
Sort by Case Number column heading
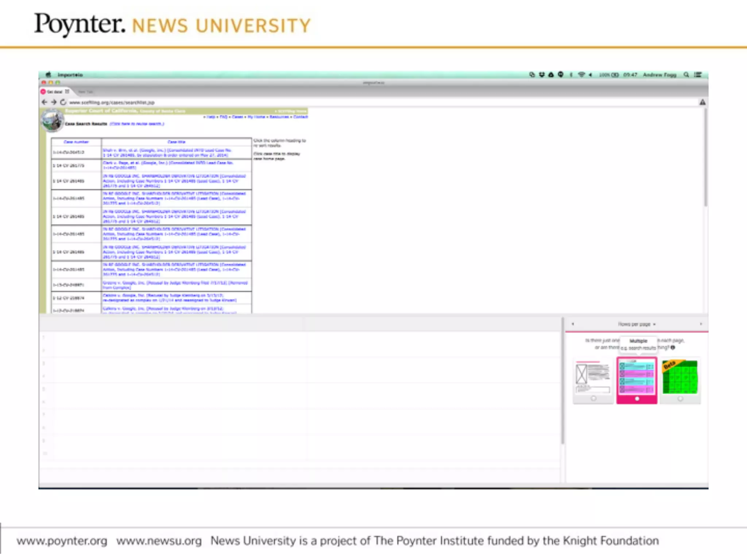[x=76, y=142]
